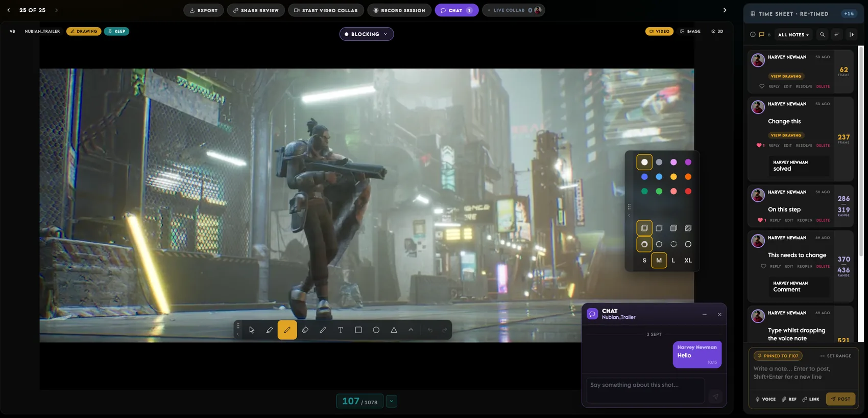Select the circle shape tool

(376, 330)
